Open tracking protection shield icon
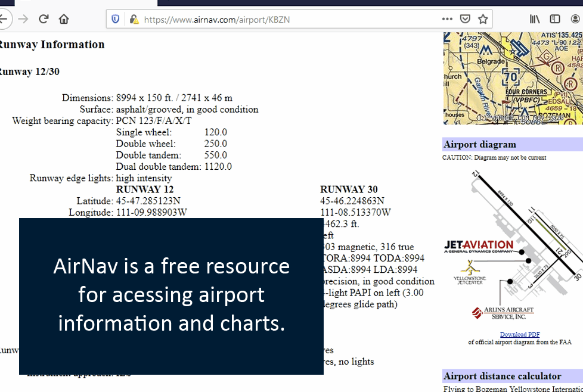This screenshot has height=392, width=583. click(x=115, y=19)
